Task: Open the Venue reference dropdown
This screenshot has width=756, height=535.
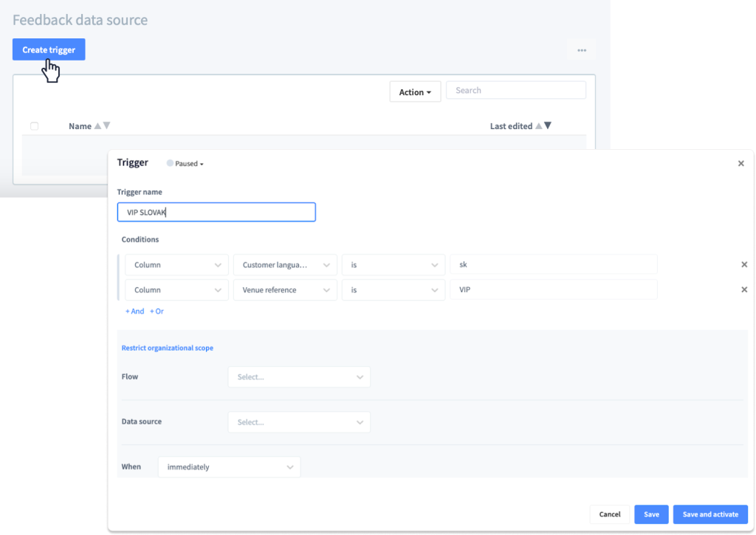Action: 285,290
